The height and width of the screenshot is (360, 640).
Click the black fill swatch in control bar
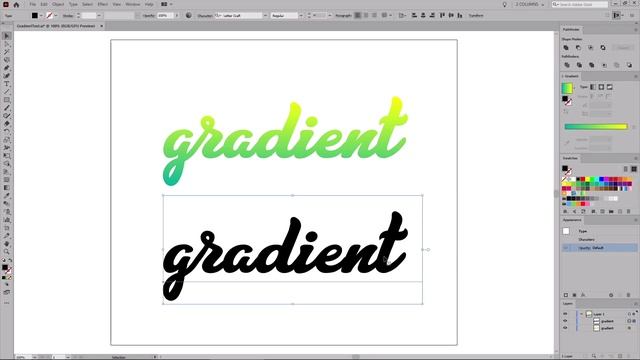pos(35,16)
